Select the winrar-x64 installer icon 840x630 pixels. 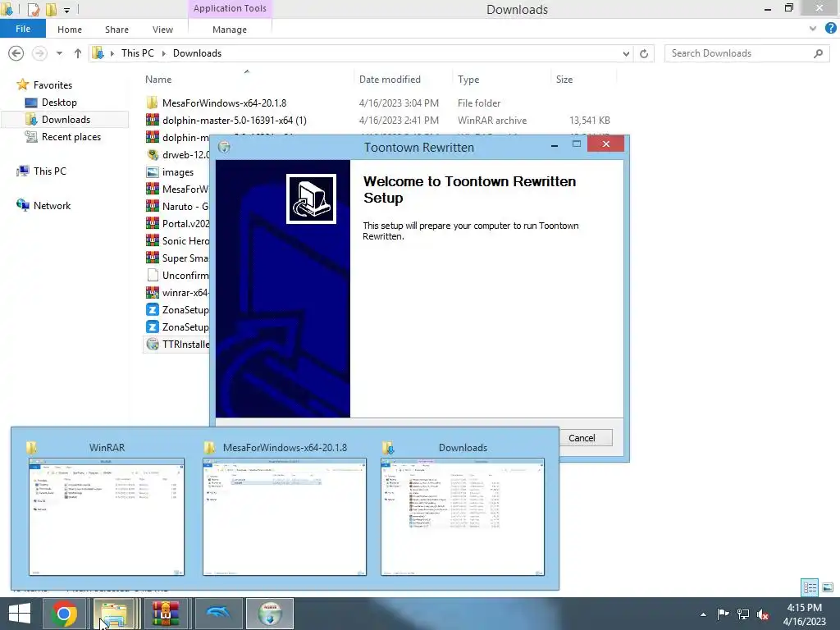coord(152,293)
